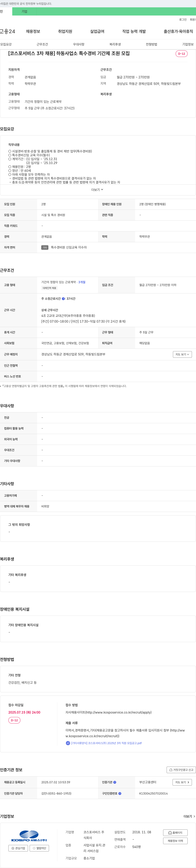Click the 부산고용센터 text
The width and height of the screenshot is (196, 868).
coord(148,782)
